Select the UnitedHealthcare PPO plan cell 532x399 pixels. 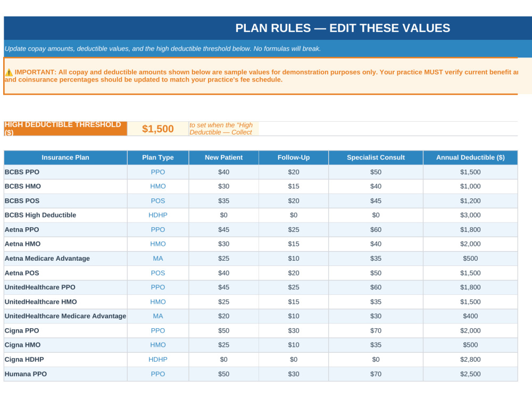coord(65,287)
